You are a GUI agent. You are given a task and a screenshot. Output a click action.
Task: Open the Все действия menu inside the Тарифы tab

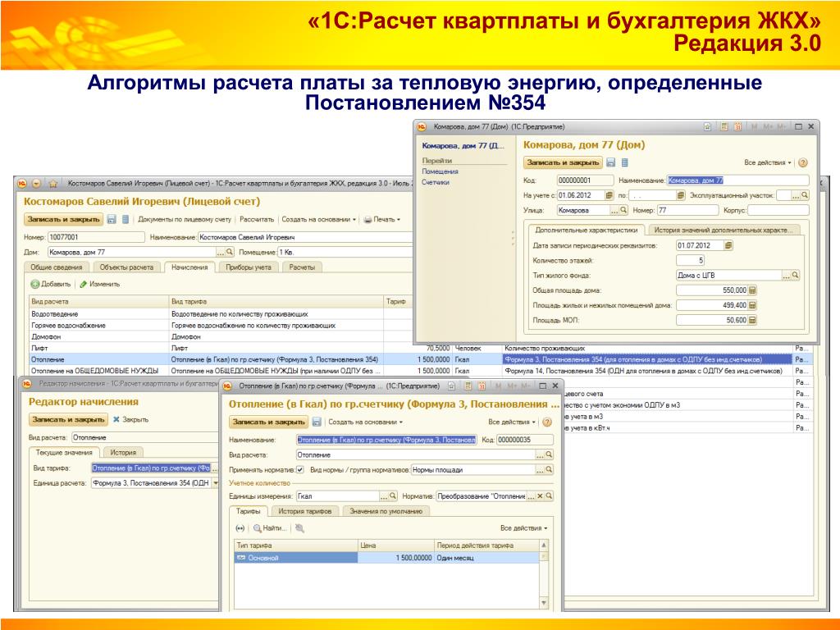click(x=524, y=528)
